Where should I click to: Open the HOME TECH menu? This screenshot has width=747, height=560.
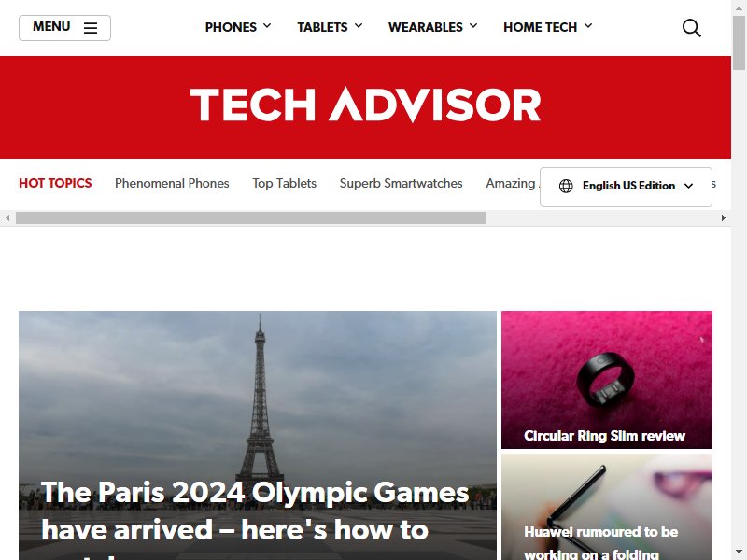pyautogui.click(x=548, y=27)
